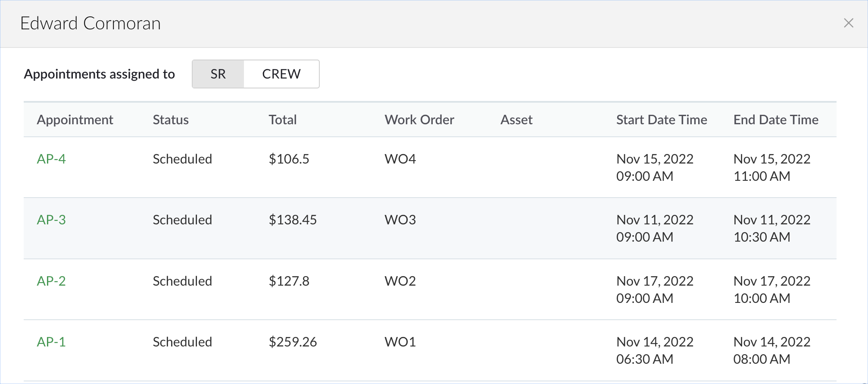Screen dimensions: 868x384
Task: Switch appointments view to SR
Action: pyautogui.click(x=218, y=74)
